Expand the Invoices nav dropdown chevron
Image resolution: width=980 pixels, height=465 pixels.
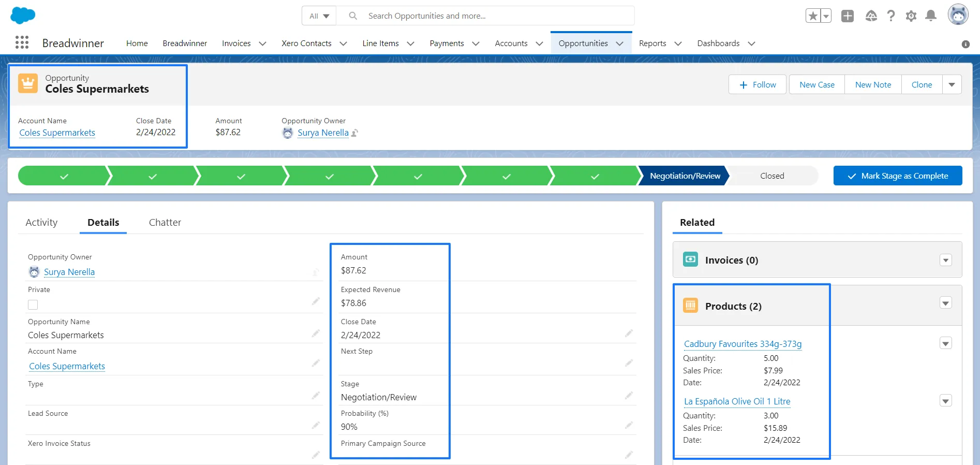pyautogui.click(x=262, y=43)
